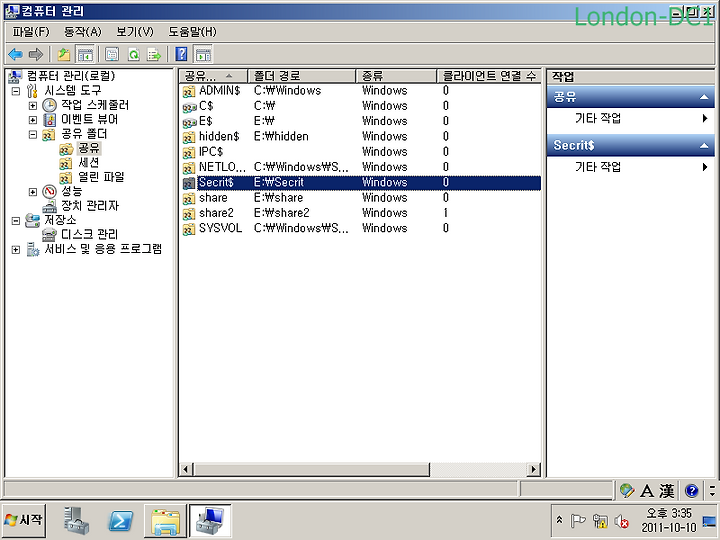Collapse the 저장소 tree node

click(16, 221)
